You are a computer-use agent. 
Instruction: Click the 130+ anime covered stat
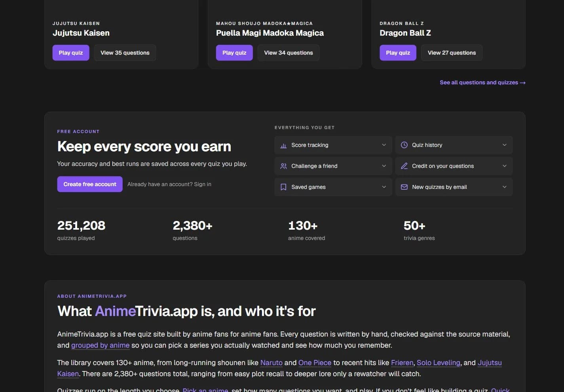tap(307, 230)
